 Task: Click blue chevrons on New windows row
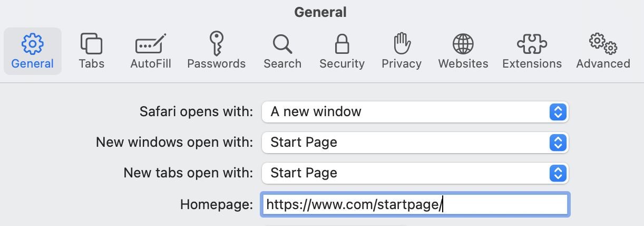click(x=558, y=142)
